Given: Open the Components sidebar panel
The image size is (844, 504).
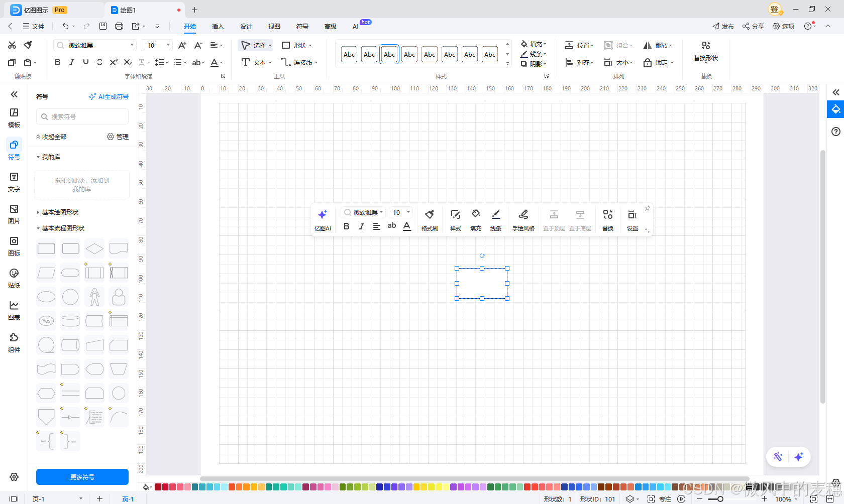Looking at the screenshot, I should [x=14, y=343].
